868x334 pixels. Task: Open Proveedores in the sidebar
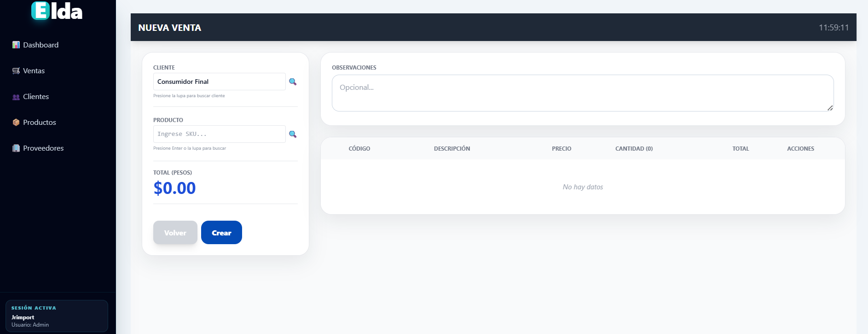[43, 148]
